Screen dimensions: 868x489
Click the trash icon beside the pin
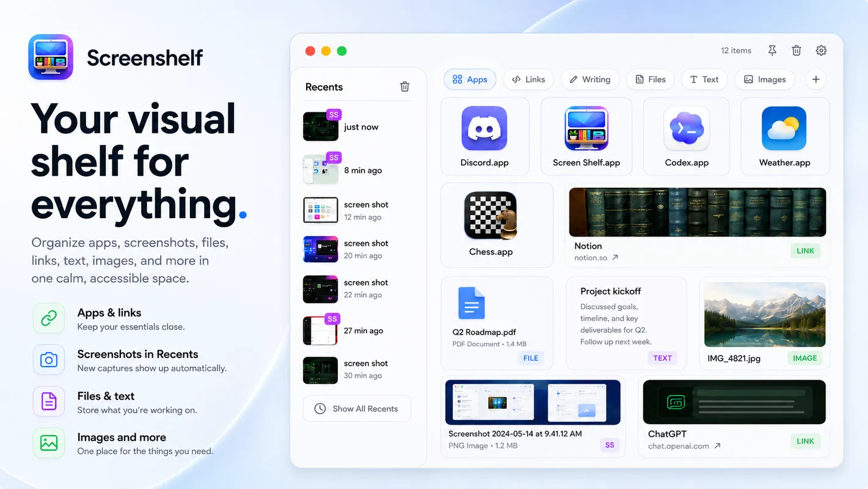[x=797, y=51]
